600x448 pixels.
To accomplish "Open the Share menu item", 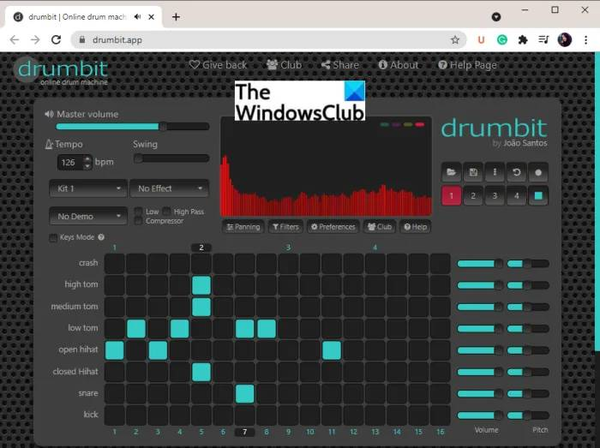I will point(340,65).
